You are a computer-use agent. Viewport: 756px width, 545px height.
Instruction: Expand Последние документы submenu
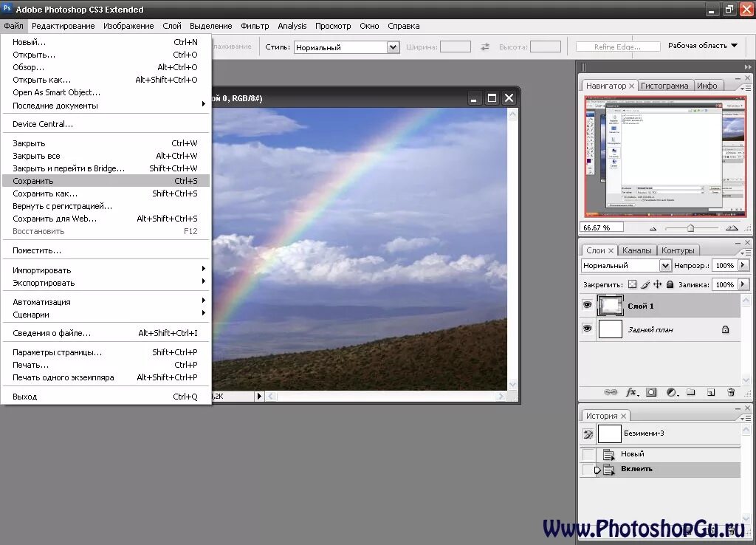pos(204,104)
